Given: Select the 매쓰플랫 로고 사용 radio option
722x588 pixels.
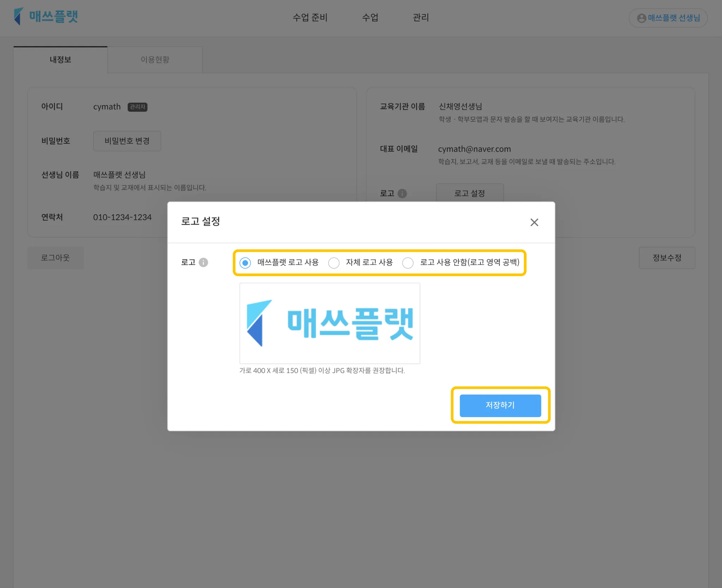Looking at the screenshot, I should pos(245,263).
